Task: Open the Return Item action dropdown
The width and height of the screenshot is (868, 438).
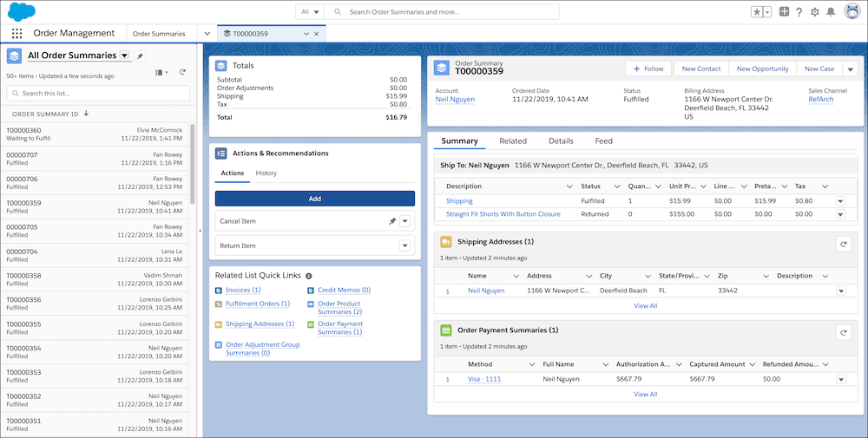Action: click(x=404, y=245)
